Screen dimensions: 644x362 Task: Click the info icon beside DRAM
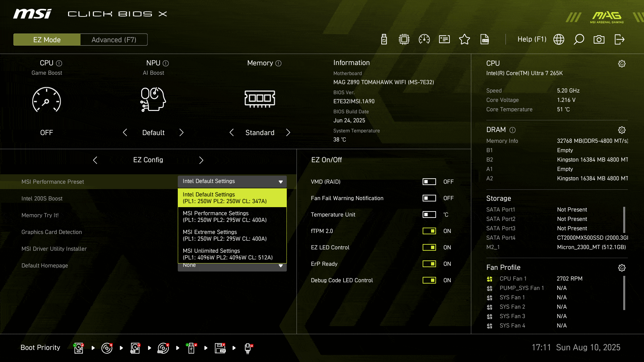coord(513,130)
